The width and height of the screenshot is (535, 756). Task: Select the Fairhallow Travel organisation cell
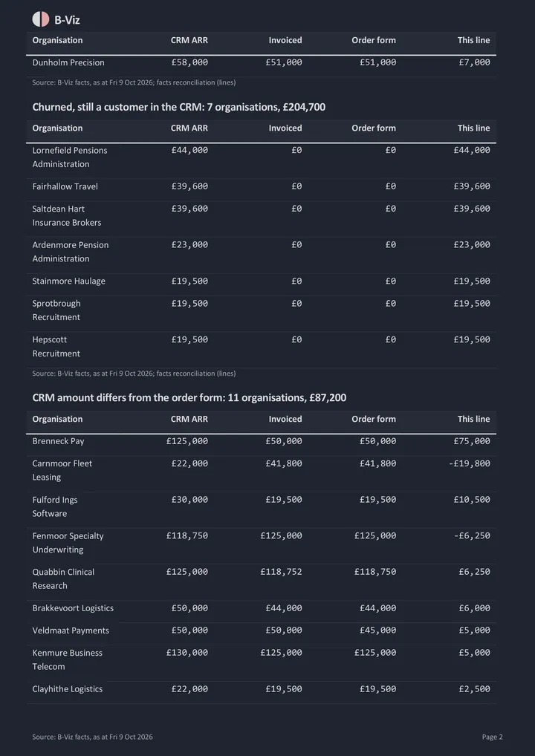pos(65,186)
